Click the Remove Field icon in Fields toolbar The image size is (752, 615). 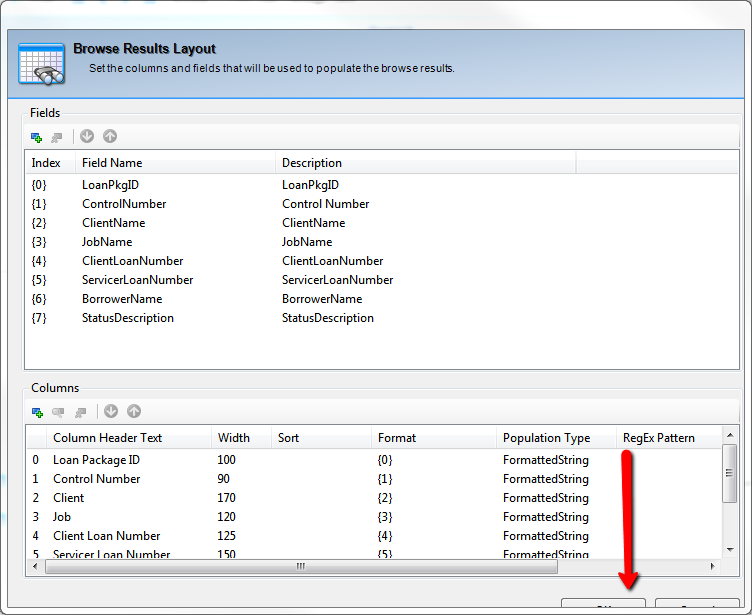(x=57, y=137)
